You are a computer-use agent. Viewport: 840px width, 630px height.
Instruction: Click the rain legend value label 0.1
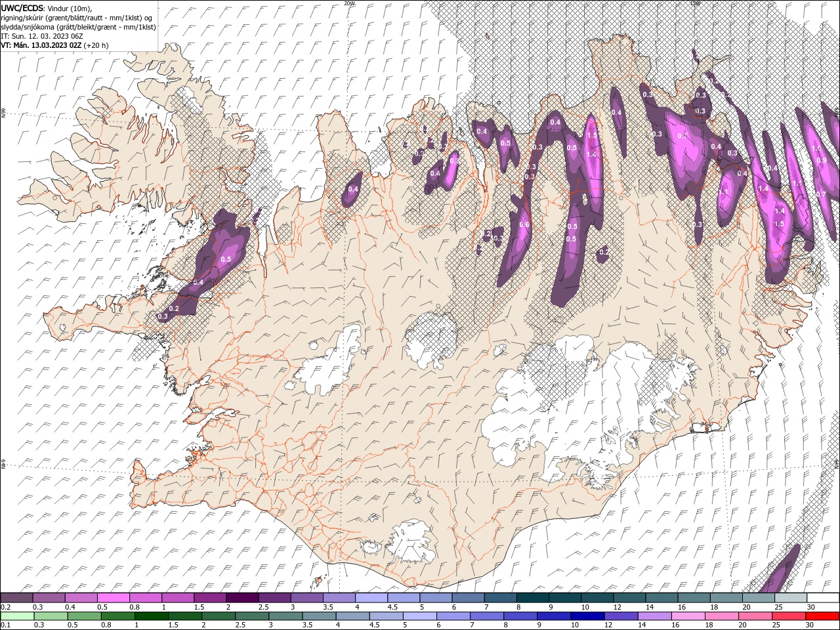coord(6,625)
